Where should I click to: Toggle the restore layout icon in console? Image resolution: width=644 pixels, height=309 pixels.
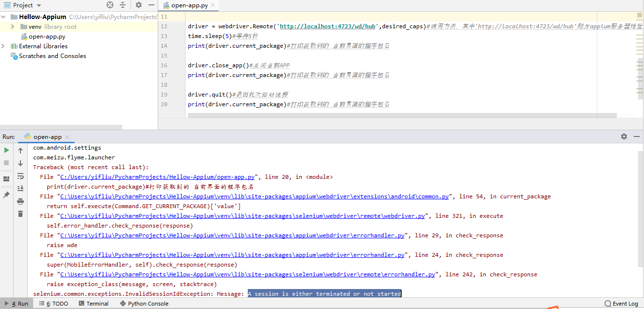coord(6,178)
